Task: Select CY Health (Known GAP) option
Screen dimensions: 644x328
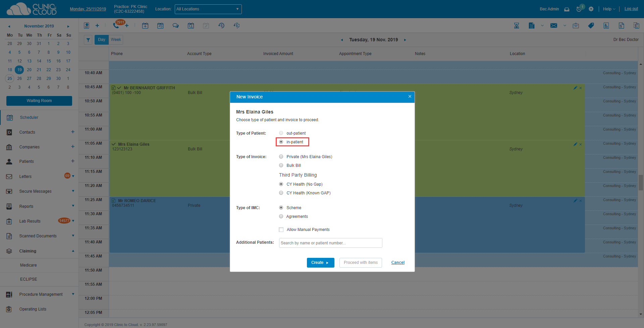Action: click(281, 193)
